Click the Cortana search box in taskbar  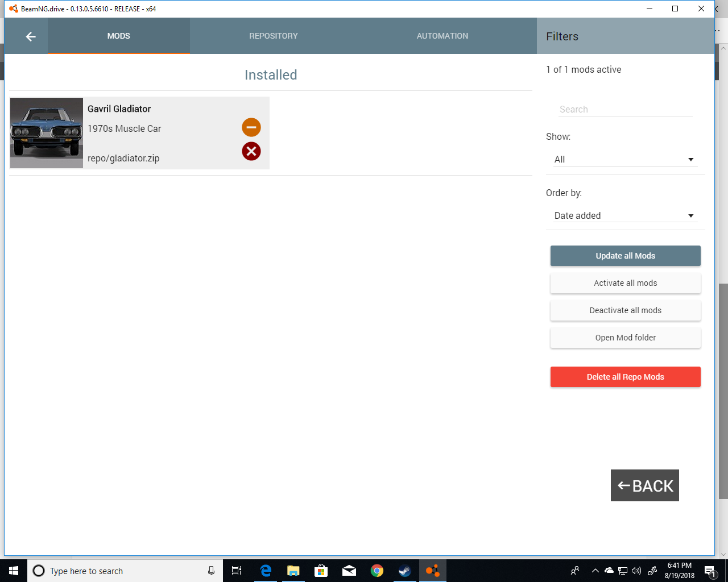(125, 571)
